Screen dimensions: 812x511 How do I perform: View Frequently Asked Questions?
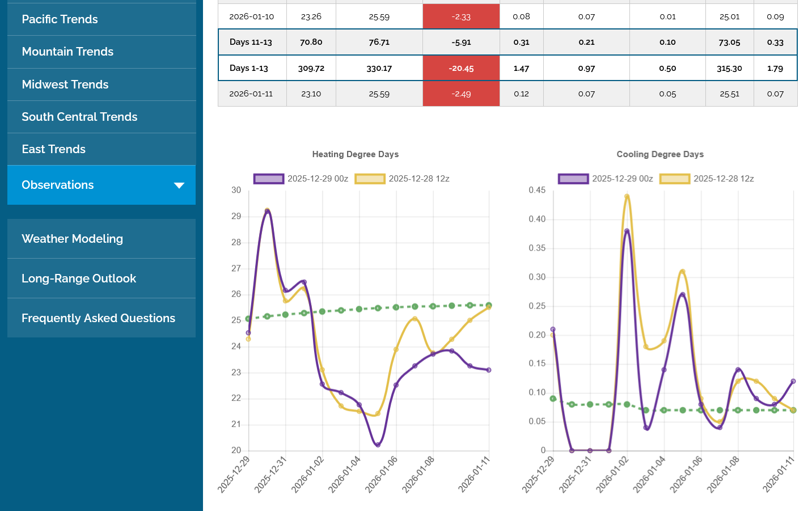[x=98, y=318]
